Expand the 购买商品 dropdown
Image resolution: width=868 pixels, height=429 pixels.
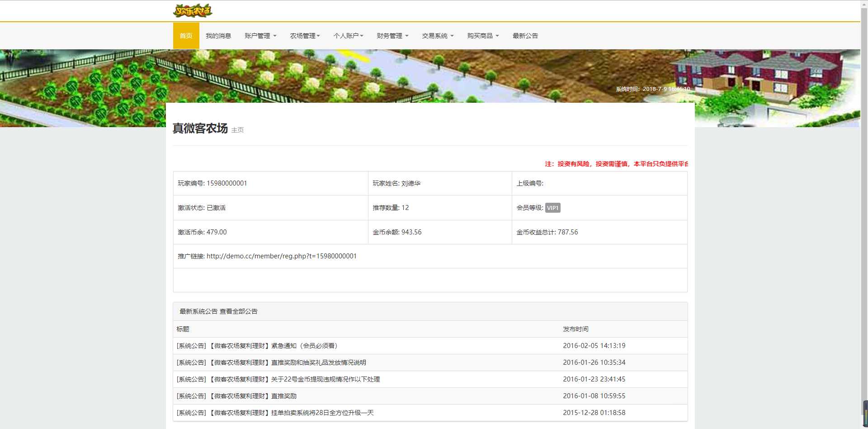(483, 36)
